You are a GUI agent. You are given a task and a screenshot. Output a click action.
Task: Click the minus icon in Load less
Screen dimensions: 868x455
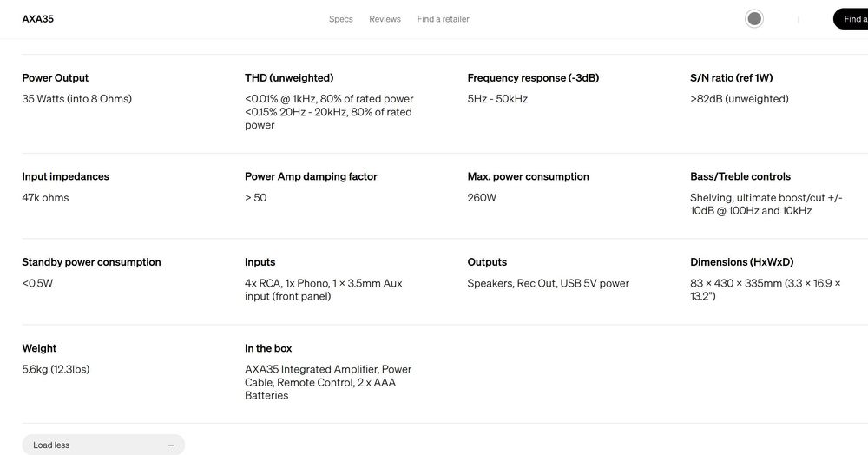[170, 445]
